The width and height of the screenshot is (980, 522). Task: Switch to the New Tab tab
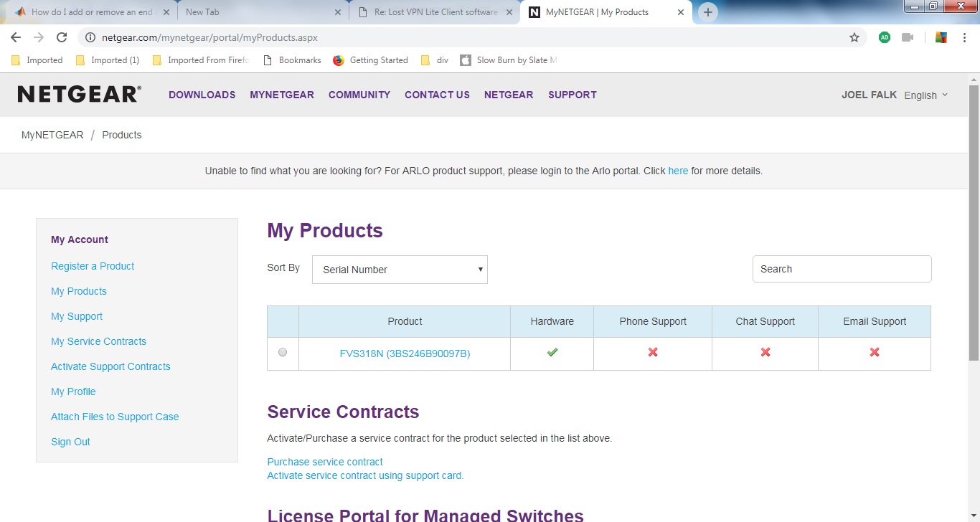pos(263,12)
